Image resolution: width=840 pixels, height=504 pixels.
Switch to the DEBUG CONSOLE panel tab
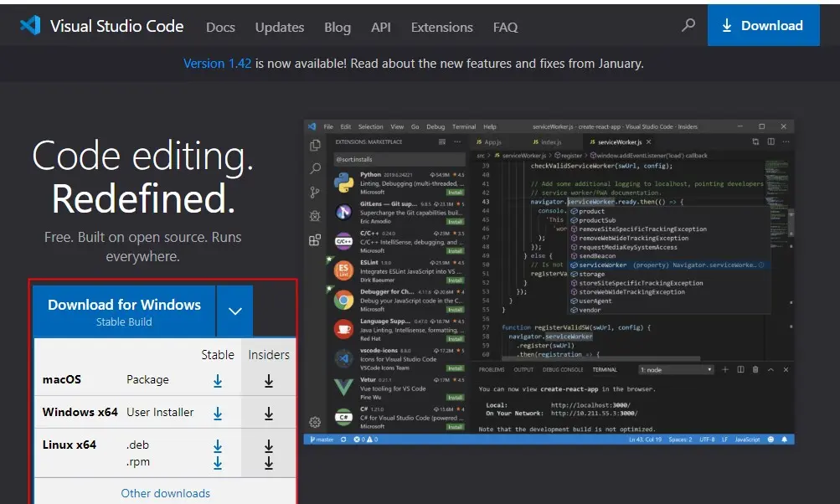click(563, 369)
